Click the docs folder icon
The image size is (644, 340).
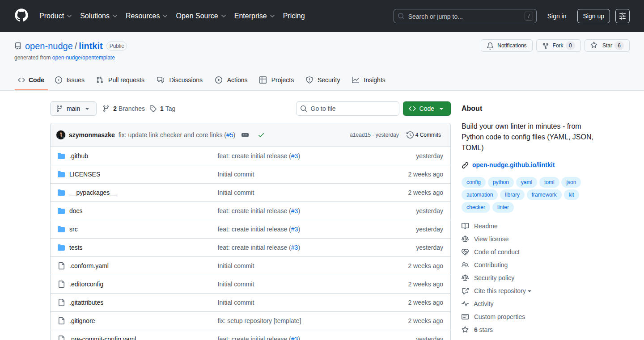61,211
